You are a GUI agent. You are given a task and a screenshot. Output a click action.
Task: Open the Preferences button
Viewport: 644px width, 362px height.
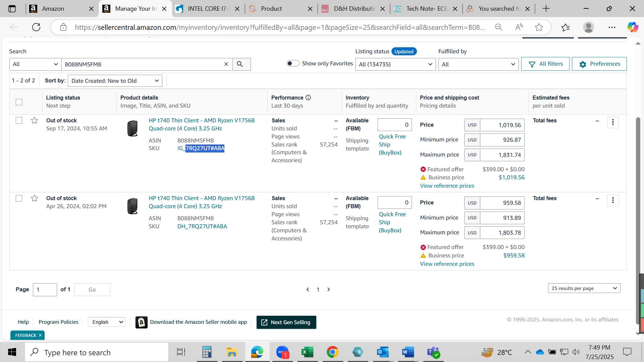(599, 64)
